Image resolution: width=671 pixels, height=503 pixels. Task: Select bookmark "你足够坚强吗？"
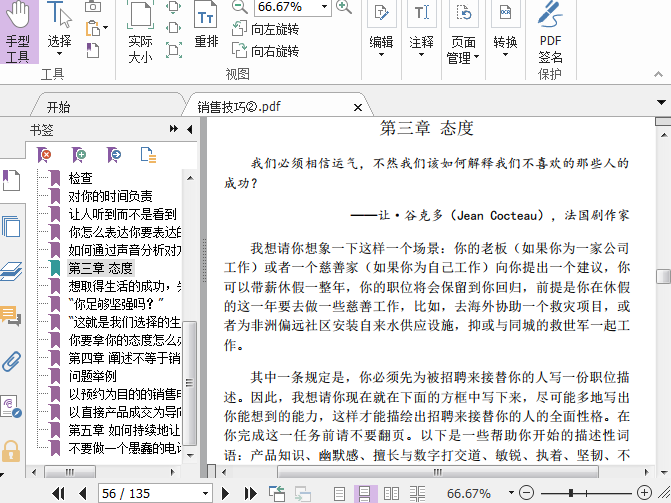pos(116,304)
